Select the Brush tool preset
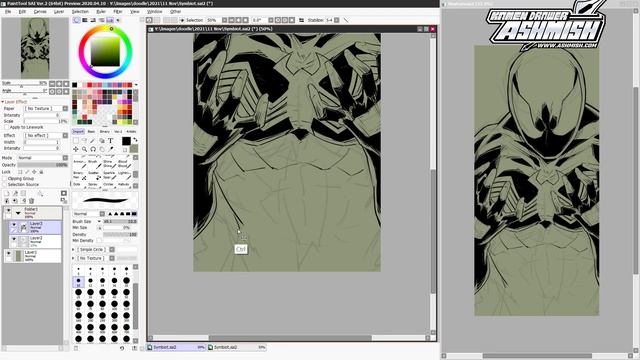The image size is (640, 360). 93,164
